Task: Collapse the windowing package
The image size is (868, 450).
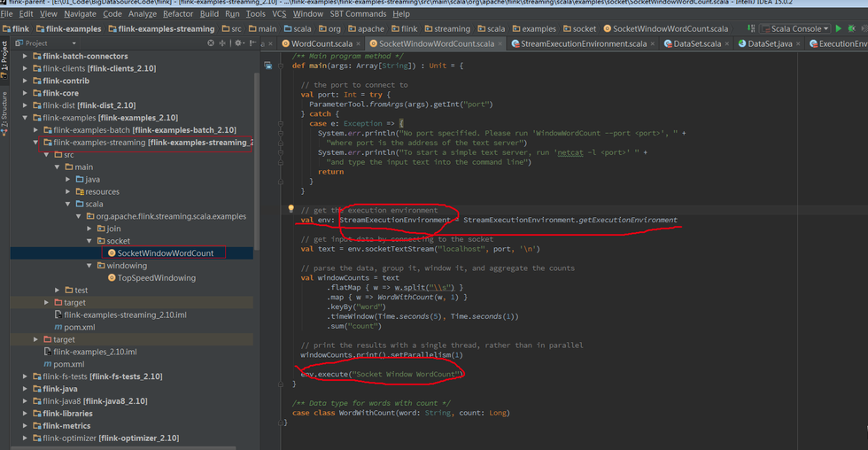Action: [x=89, y=265]
